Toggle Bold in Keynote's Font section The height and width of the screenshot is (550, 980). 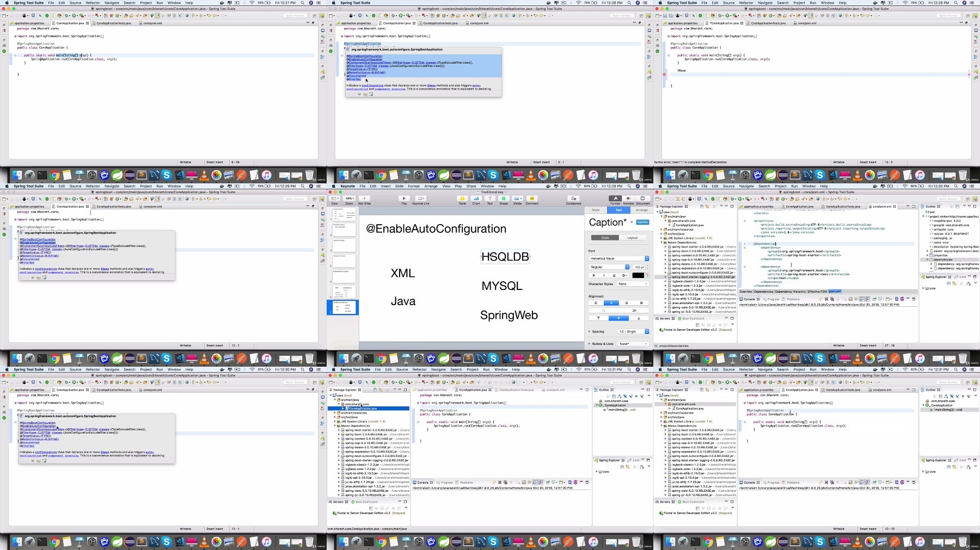(x=593, y=275)
